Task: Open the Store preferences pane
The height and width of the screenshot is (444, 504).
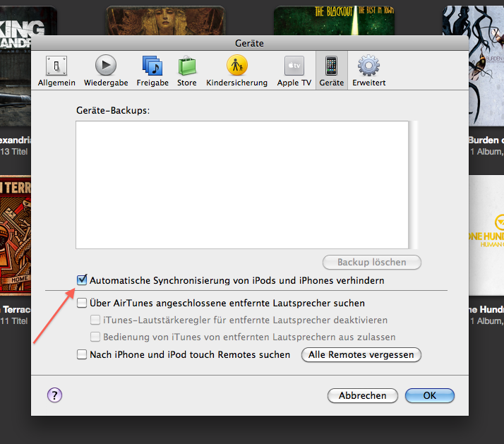Action: pyautogui.click(x=187, y=71)
